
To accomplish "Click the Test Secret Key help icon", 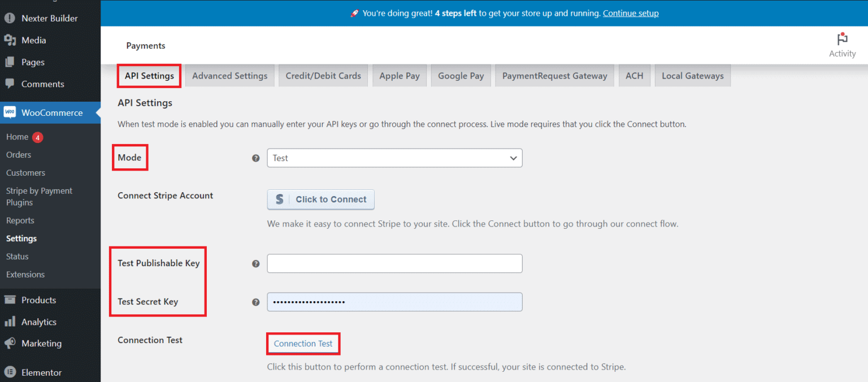I will pyautogui.click(x=255, y=302).
